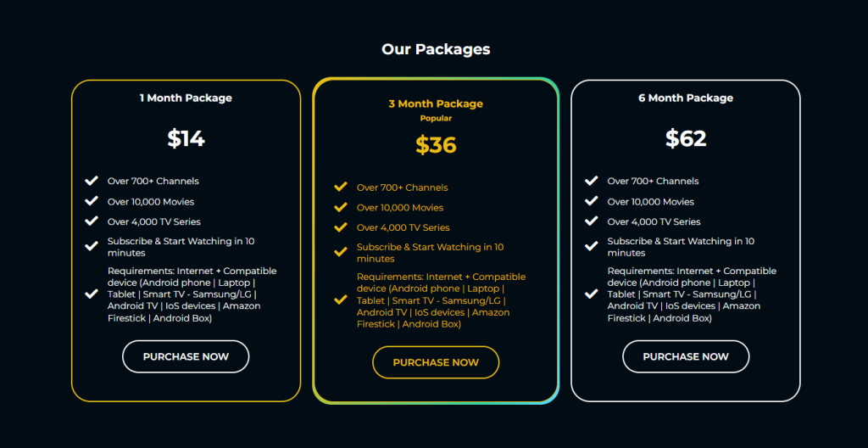Click yellow checkmark beside 700+ Channels, 3 Month
Image resolution: width=868 pixels, height=448 pixels.
tap(341, 187)
